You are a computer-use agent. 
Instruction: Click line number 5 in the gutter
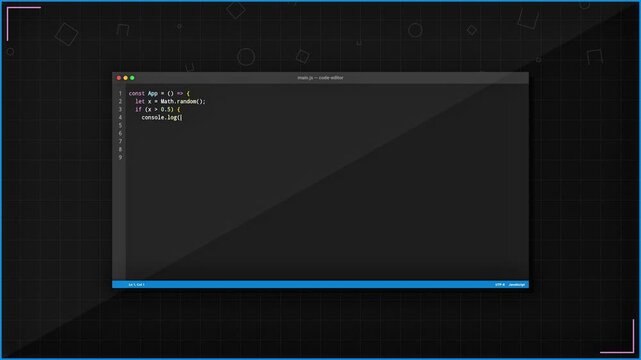pyautogui.click(x=120, y=125)
